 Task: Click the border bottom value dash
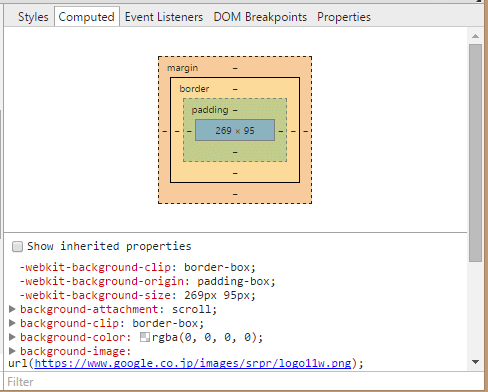[235, 173]
